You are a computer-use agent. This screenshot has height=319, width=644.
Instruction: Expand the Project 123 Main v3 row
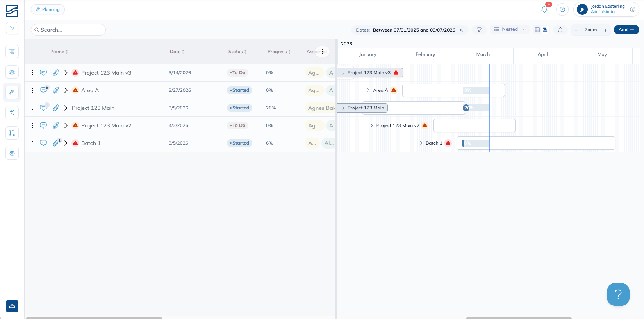[x=66, y=73]
